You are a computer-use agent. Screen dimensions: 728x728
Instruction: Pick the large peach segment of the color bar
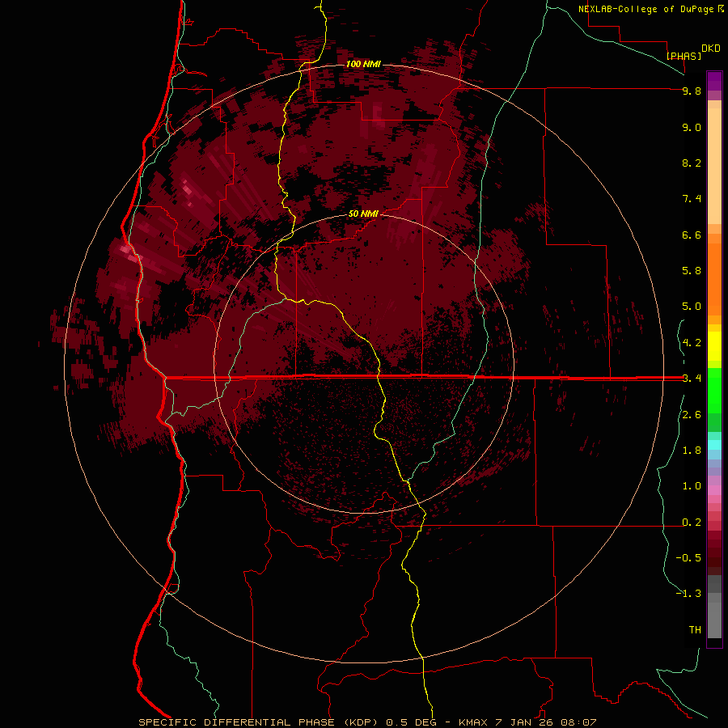coord(714,166)
